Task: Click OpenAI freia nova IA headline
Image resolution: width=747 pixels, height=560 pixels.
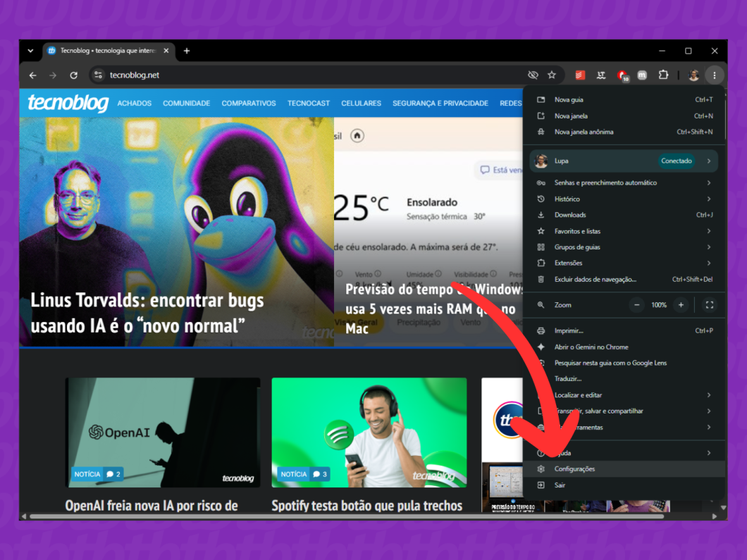Action: (x=152, y=505)
